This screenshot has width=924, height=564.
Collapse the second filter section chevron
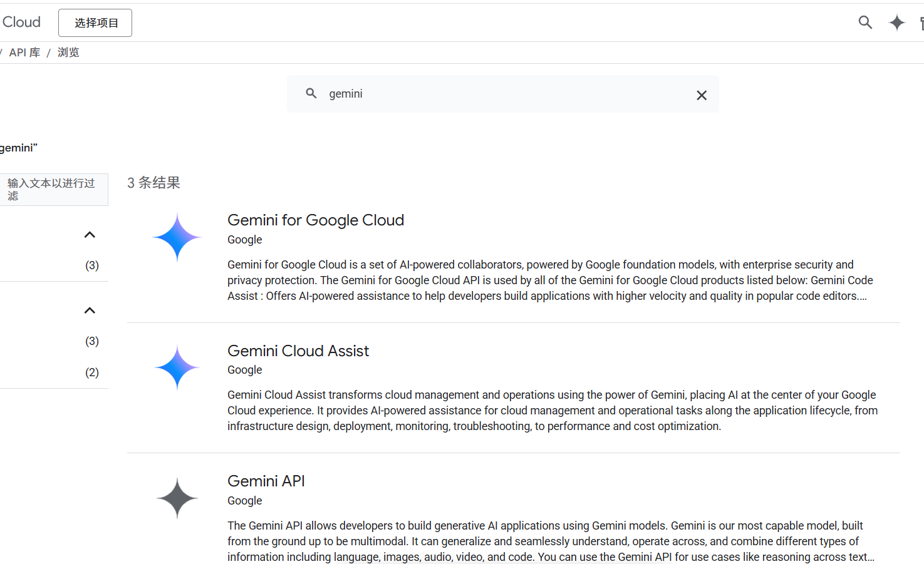(x=90, y=310)
